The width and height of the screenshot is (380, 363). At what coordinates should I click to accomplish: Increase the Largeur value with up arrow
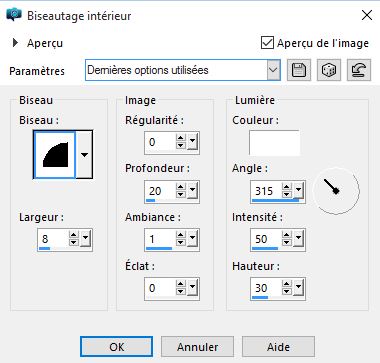click(x=73, y=235)
